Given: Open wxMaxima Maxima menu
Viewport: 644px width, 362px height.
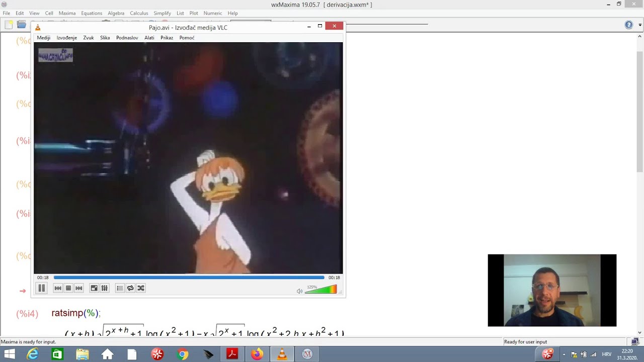Looking at the screenshot, I should 67,13.
